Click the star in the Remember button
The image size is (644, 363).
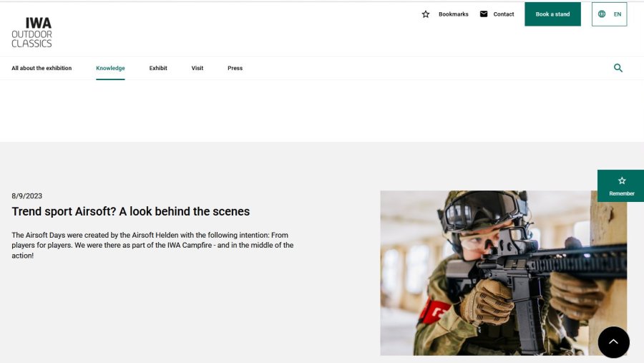622,181
